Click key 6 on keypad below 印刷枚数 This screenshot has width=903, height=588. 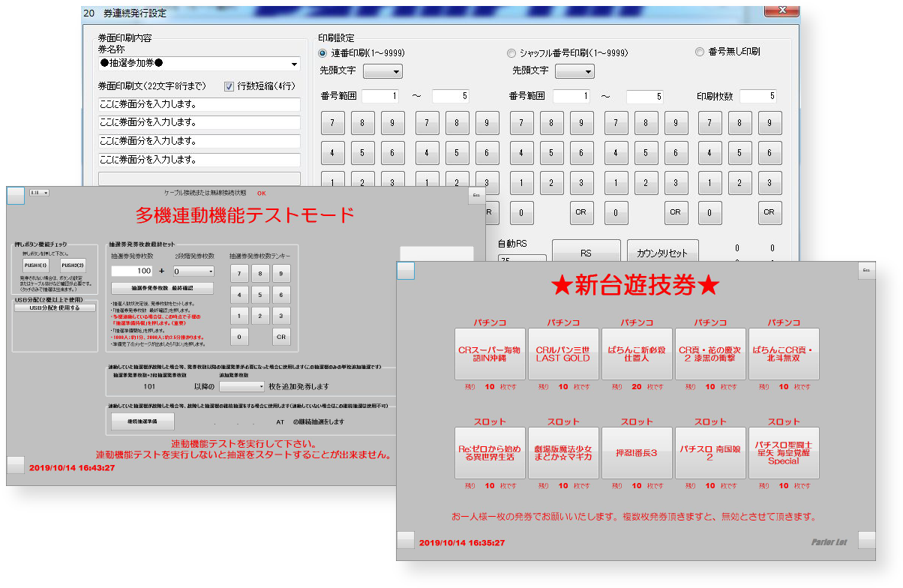769,152
